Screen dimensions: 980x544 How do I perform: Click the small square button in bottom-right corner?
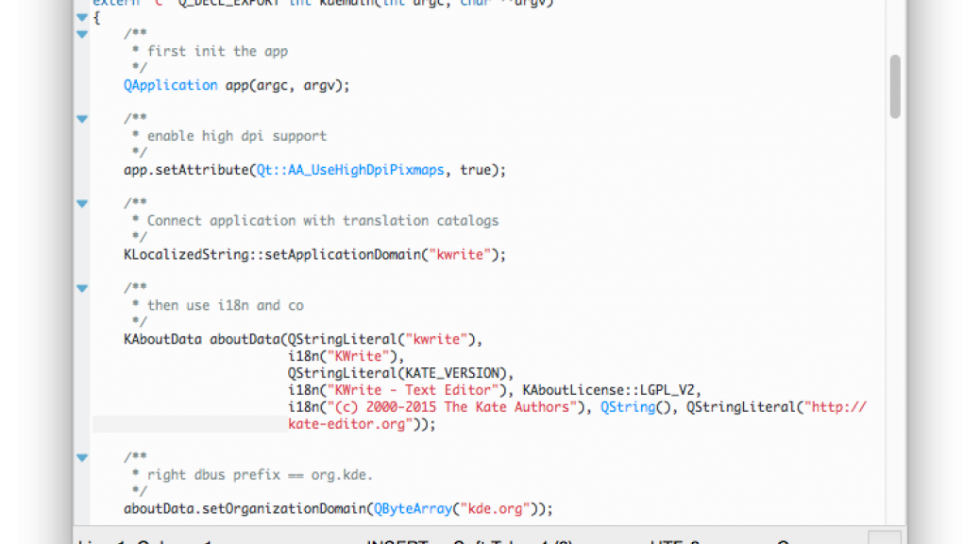(x=884, y=537)
